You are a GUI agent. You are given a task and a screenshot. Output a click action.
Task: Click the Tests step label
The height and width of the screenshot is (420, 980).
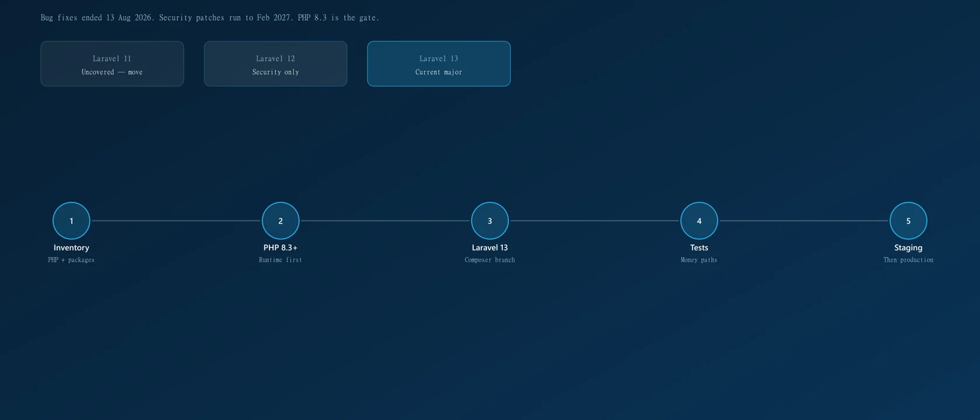699,247
